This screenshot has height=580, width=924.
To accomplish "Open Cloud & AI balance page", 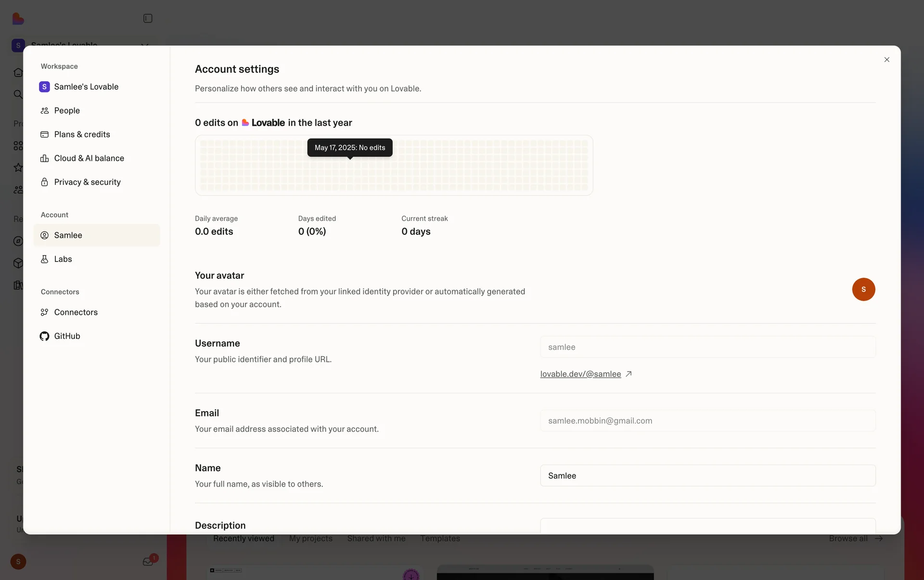I will coord(89,158).
